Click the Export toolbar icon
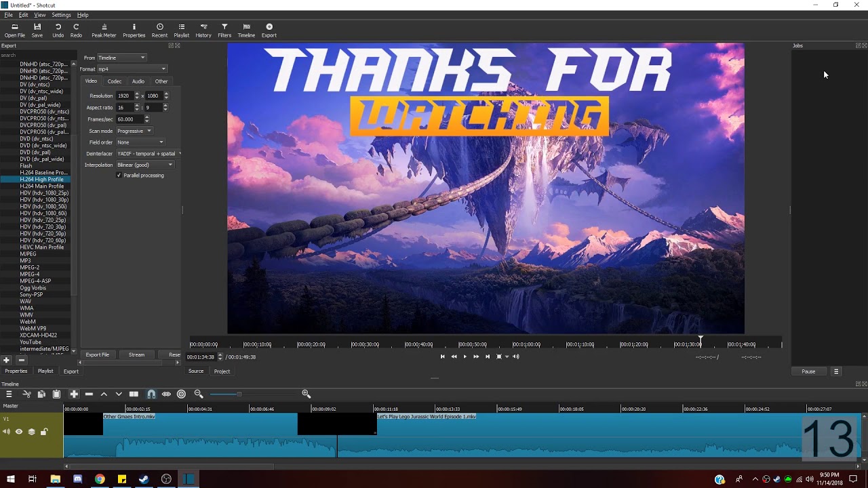Viewport: 868px width, 488px height. pos(269,30)
